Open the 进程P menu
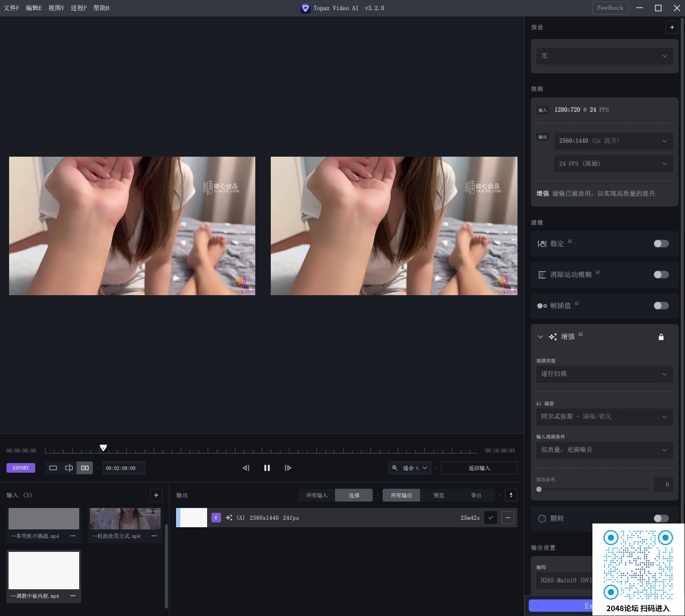Viewport: 685px width, 616px height. pyautogui.click(x=79, y=8)
